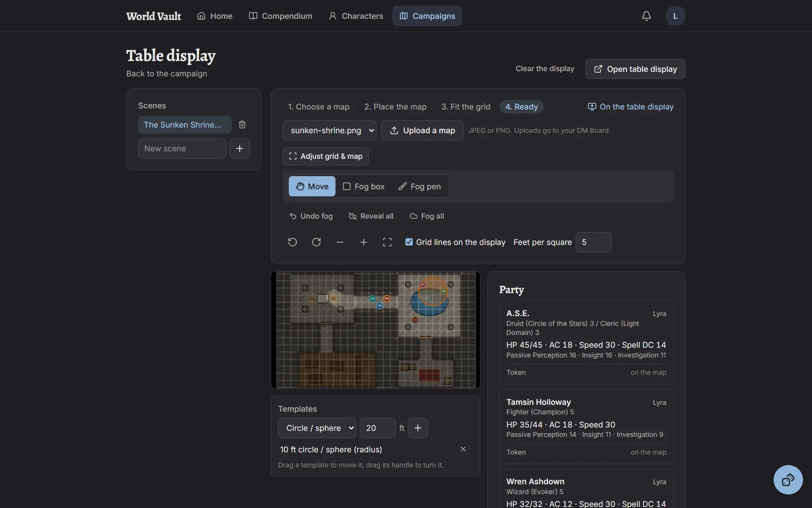Click Clear the display link

[545, 68]
